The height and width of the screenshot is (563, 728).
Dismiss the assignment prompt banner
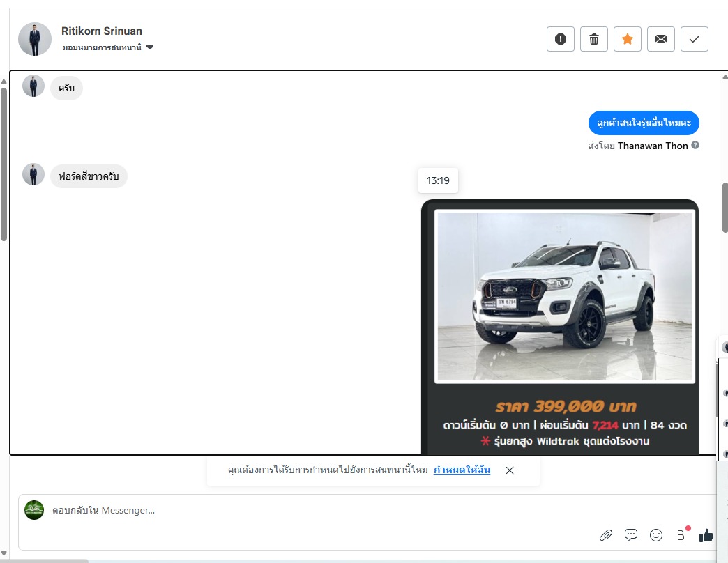pyautogui.click(x=509, y=470)
